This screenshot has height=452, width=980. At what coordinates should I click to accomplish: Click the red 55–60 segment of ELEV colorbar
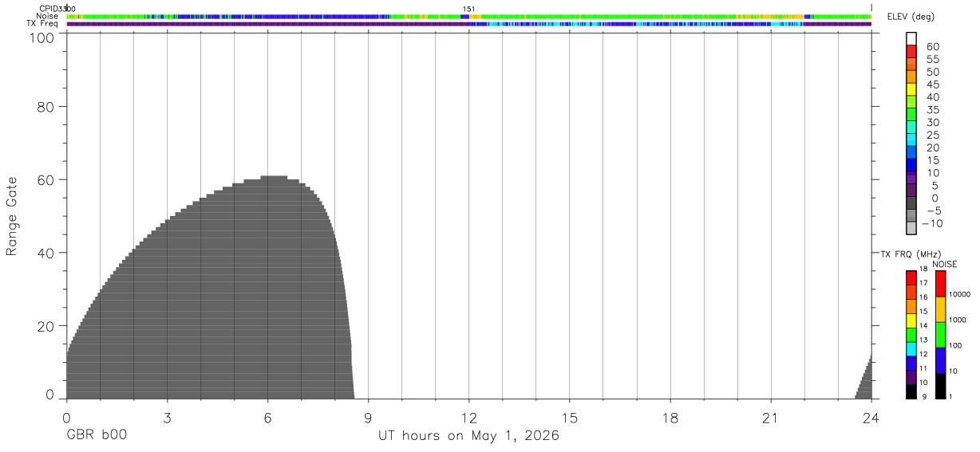pos(911,52)
